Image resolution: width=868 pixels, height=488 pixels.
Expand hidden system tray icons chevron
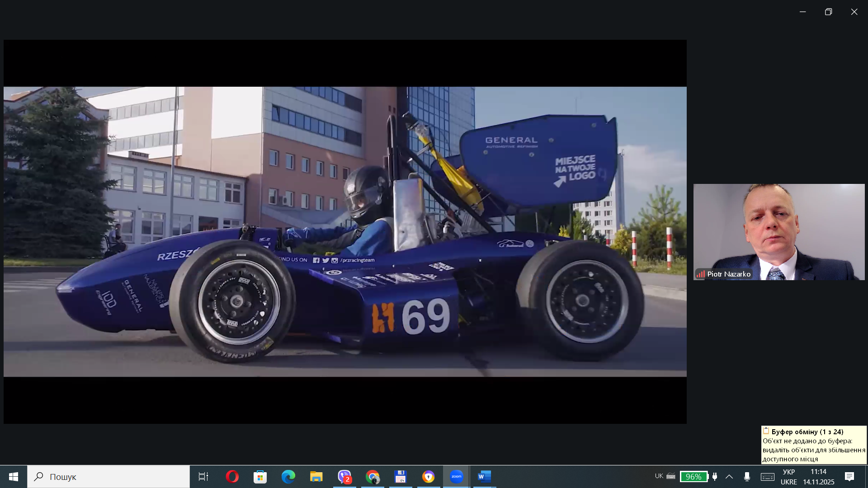[729, 477]
